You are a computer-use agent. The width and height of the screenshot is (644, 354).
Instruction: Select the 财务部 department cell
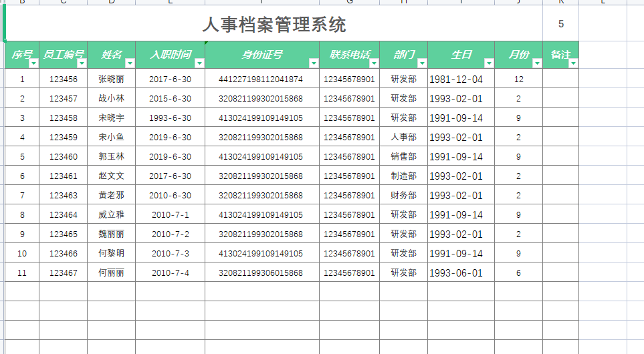pyautogui.click(x=403, y=195)
